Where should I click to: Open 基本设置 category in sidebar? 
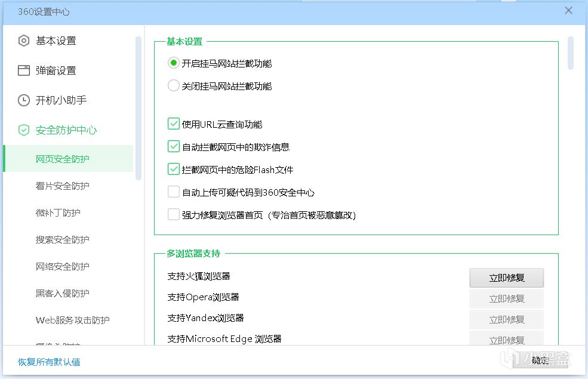click(56, 41)
